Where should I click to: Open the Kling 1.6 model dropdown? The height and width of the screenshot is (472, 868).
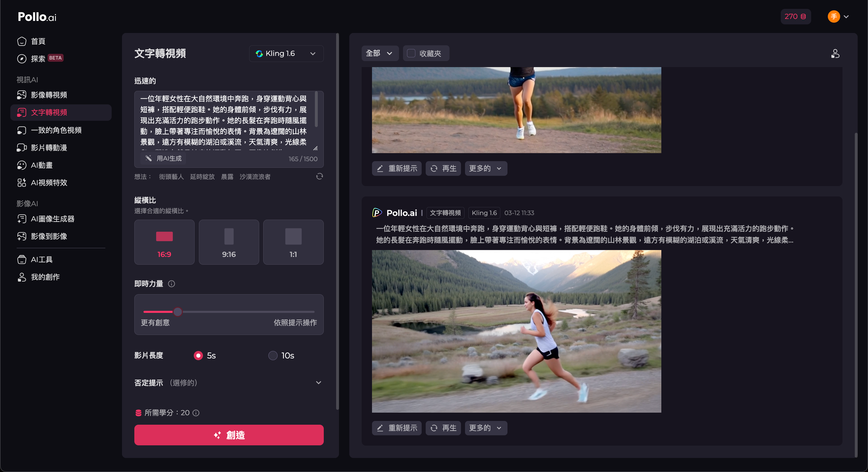(286, 54)
